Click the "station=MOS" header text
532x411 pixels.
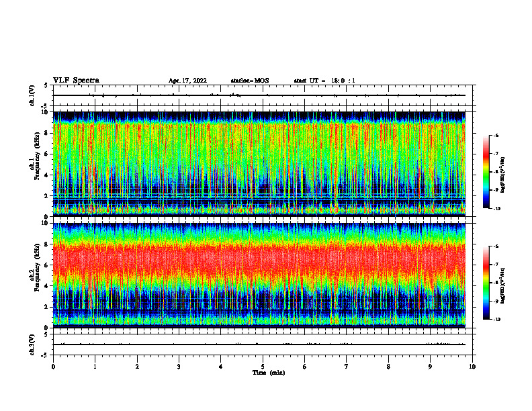250,81
